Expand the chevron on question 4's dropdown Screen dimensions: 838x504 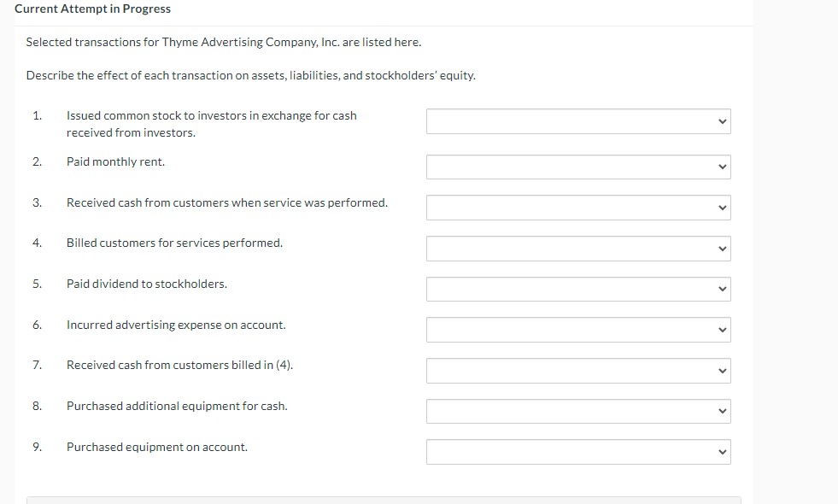click(722, 248)
